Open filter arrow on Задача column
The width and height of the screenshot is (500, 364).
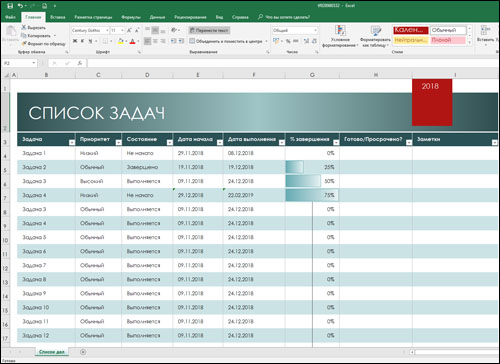tap(72, 143)
